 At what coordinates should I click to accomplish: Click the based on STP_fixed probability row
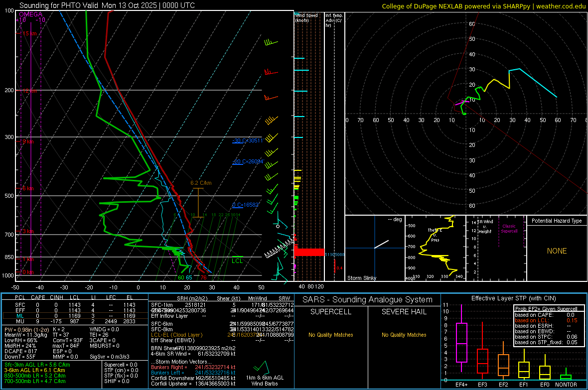point(546,342)
